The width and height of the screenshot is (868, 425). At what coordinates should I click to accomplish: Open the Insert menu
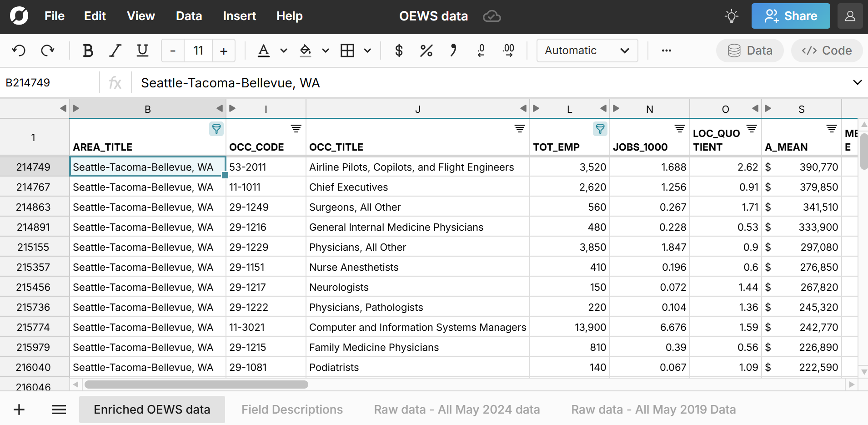click(x=240, y=16)
